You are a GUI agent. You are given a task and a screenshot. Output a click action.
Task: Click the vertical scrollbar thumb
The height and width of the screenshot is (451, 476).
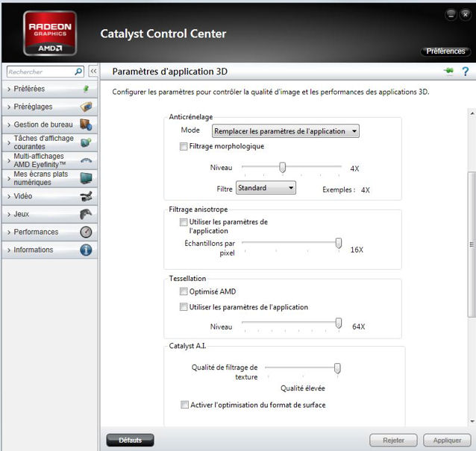(x=472, y=245)
